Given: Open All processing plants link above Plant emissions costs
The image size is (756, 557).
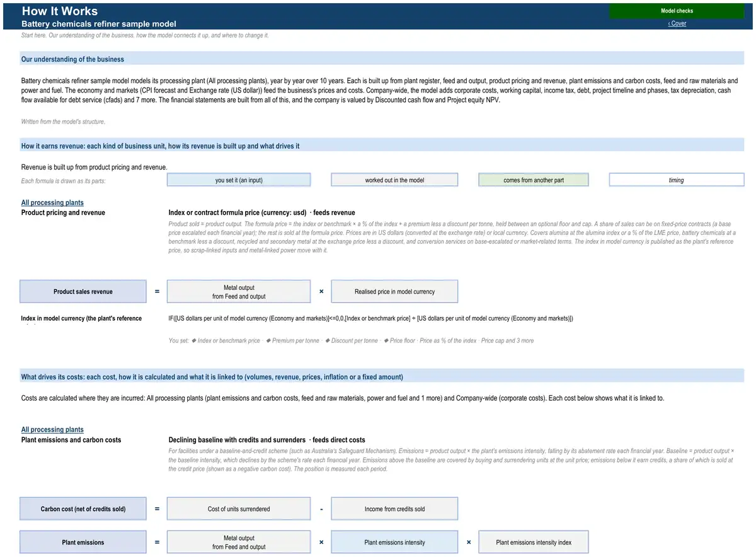Looking at the screenshot, I should 52,430.
